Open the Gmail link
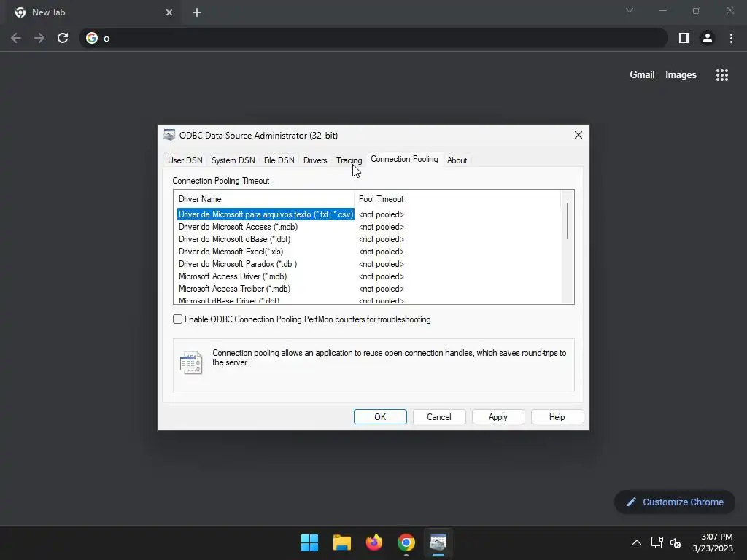Image resolution: width=747 pixels, height=560 pixels. coord(642,75)
